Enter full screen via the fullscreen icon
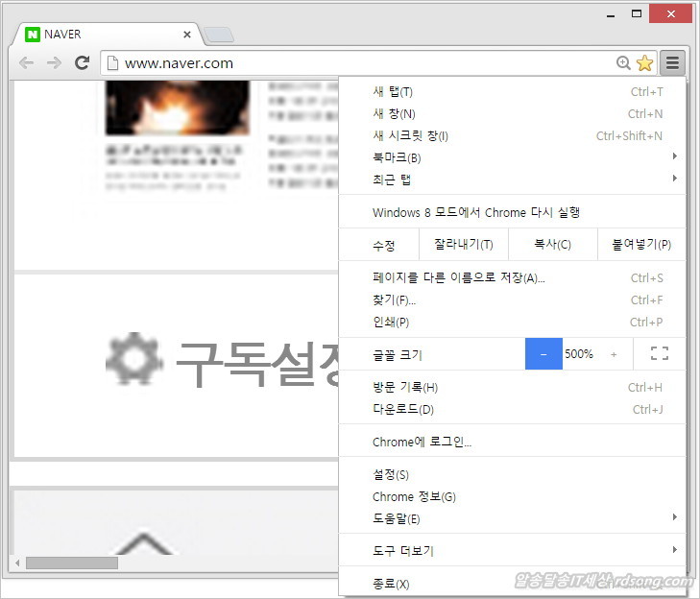Viewport: 700px width, 599px height. pos(659,354)
